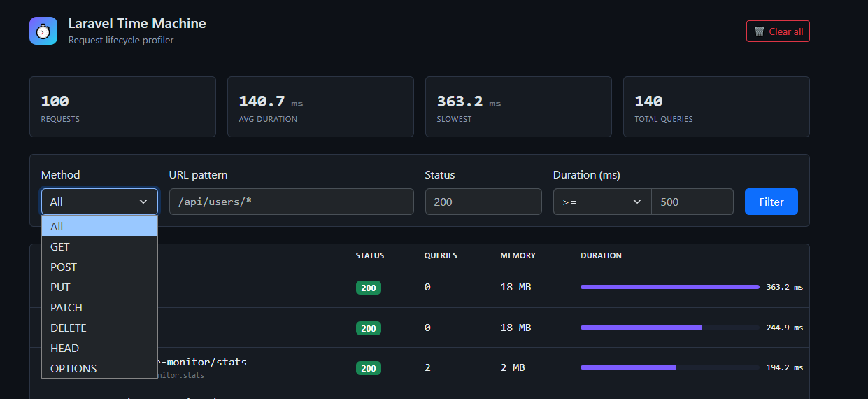
Task: Click the Laravel Time Machine title
Action: click(x=137, y=23)
